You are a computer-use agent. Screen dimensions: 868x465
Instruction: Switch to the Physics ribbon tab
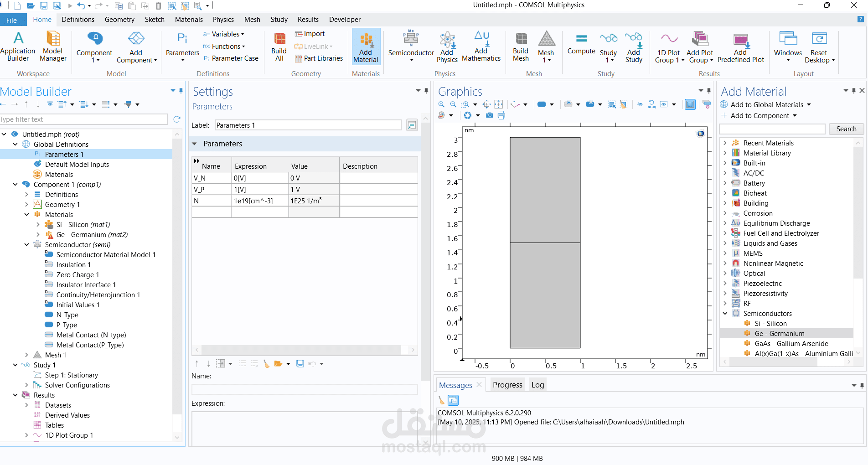tap(223, 20)
